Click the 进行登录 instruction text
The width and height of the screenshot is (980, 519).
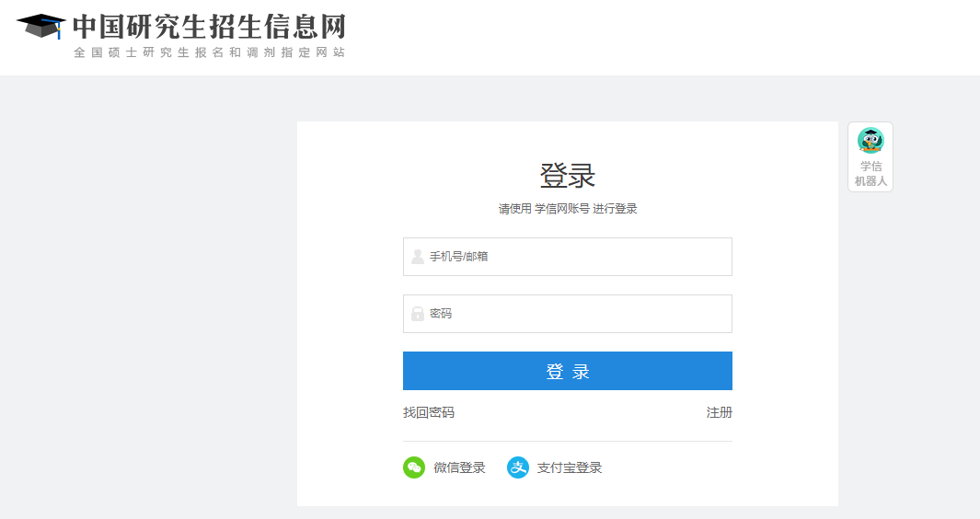coord(615,209)
